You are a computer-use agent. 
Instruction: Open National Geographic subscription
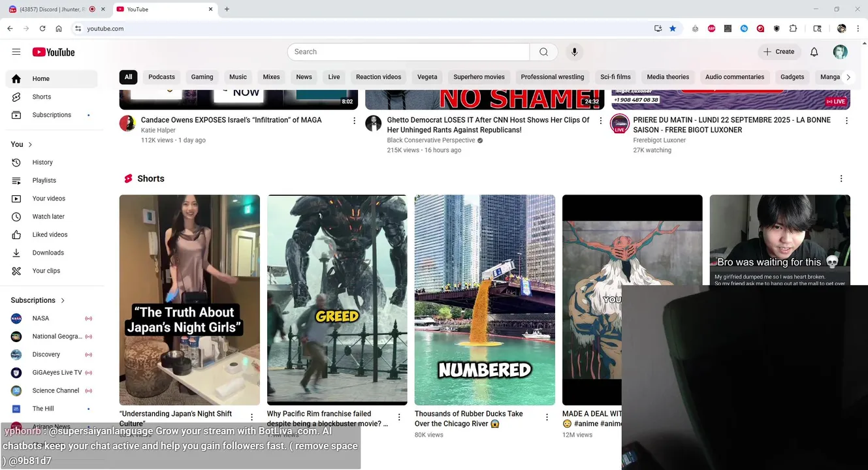[52, 337]
